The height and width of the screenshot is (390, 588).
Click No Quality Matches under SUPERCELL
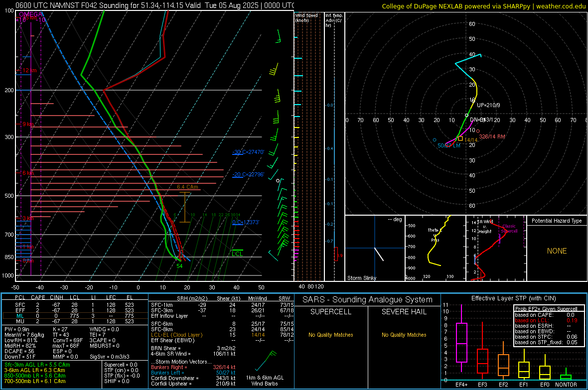coord(331,335)
